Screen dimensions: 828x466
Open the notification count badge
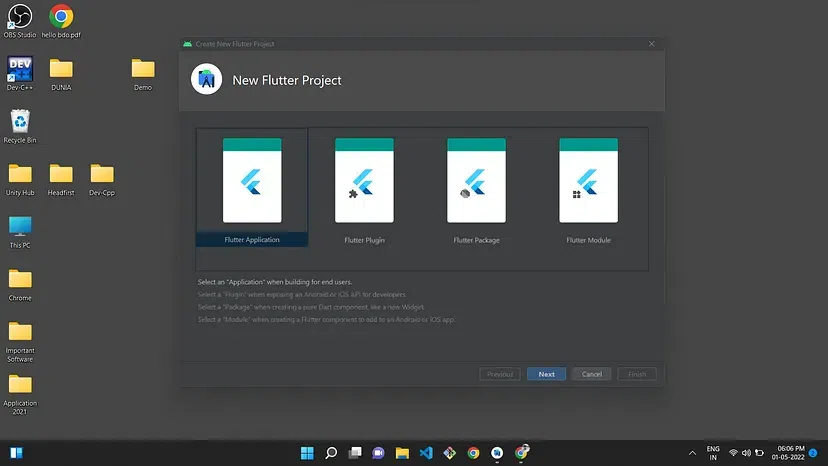[813, 453]
